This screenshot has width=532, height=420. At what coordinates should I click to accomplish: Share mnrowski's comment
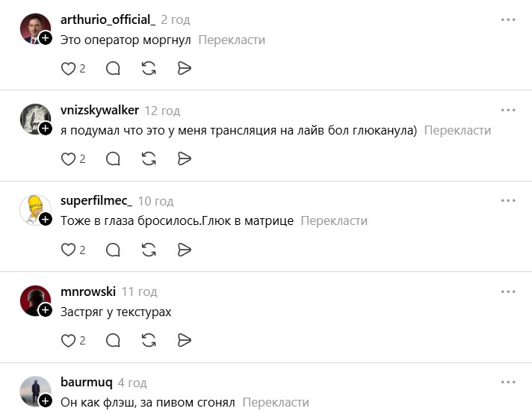click(x=185, y=341)
